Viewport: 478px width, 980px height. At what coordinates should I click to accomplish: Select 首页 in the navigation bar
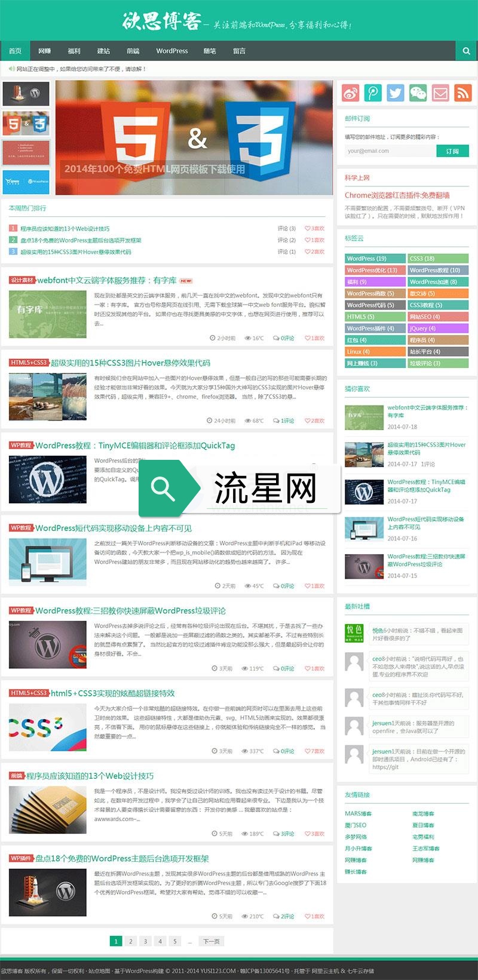[16, 51]
